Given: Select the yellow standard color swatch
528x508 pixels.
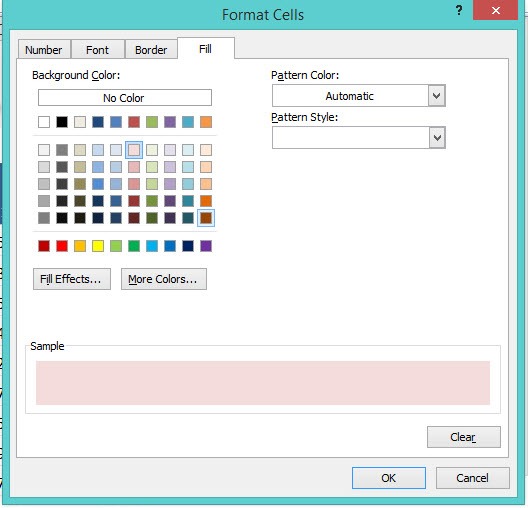Looking at the screenshot, I should pyautogui.click(x=98, y=246).
